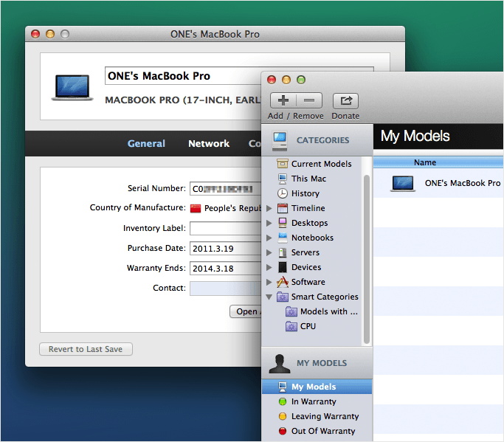Expand the Notebooks category

pyautogui.click(x=269, y=238)
